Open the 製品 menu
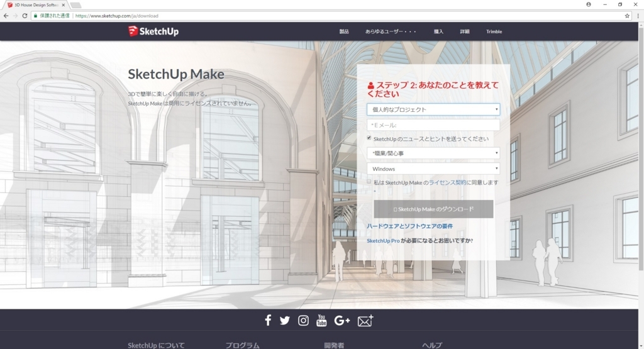Image resolution: width=644 pixels, height=349 pixels. point(344,31)
